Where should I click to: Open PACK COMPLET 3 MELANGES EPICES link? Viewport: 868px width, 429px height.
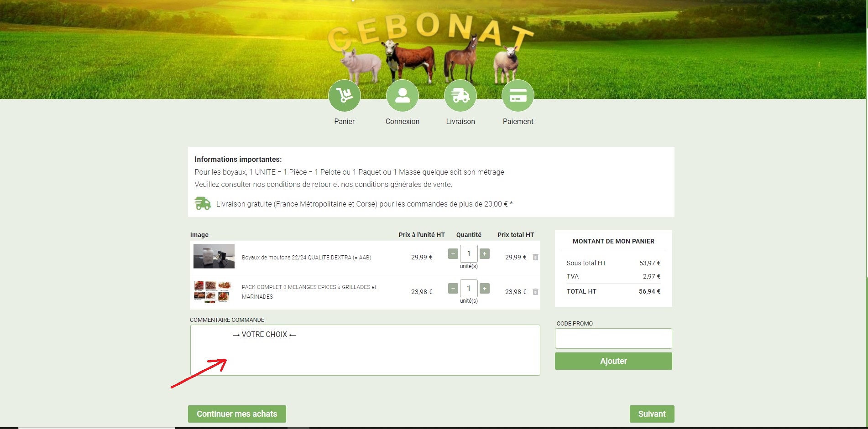309,292
